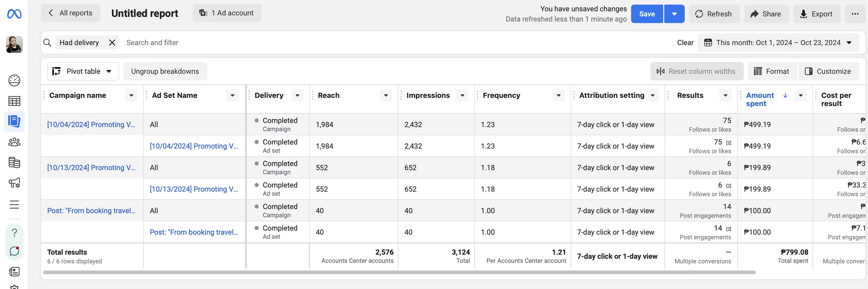868x289 pixels.
Task: Open Campaign name column options dropdown
Action: [x=131, y=96]
